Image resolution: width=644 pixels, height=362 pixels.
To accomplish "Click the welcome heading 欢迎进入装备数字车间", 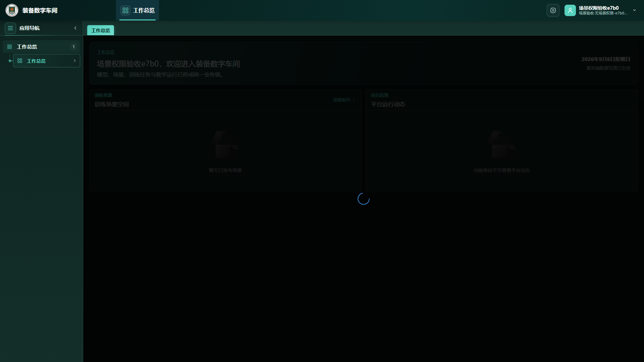I will (203, 64).
